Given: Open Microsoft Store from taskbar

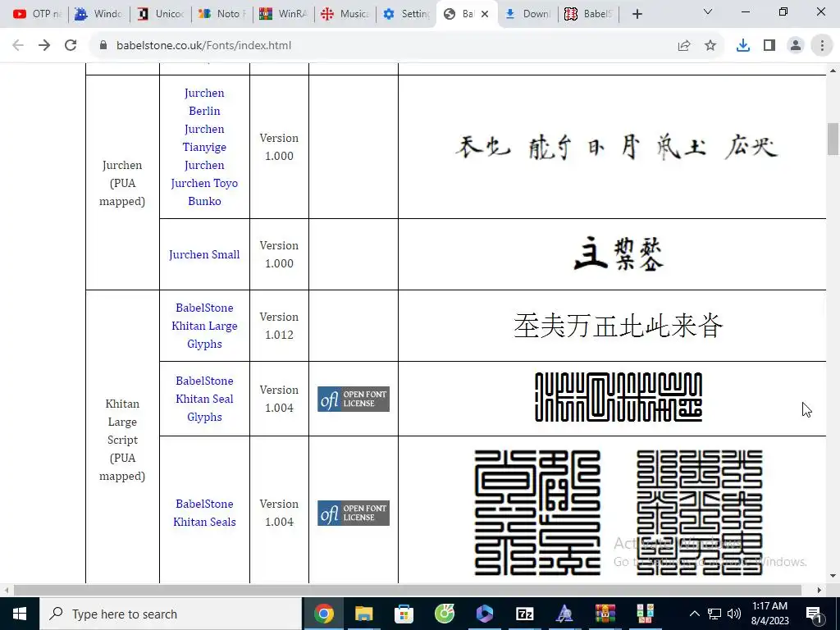Looking at the screenshot, I should click(x=404, y=614).
